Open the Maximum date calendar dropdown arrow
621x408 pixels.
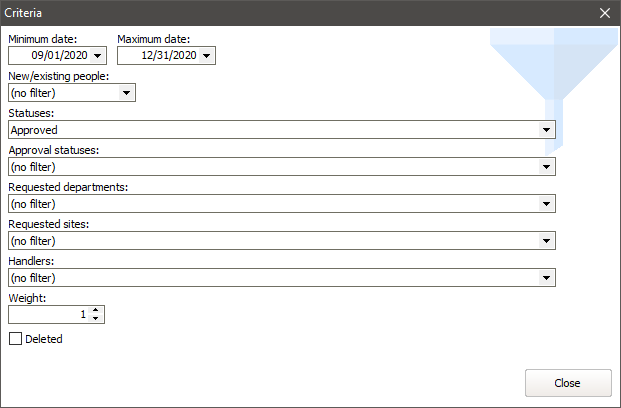pyautogui.click(x=207, y=57)
